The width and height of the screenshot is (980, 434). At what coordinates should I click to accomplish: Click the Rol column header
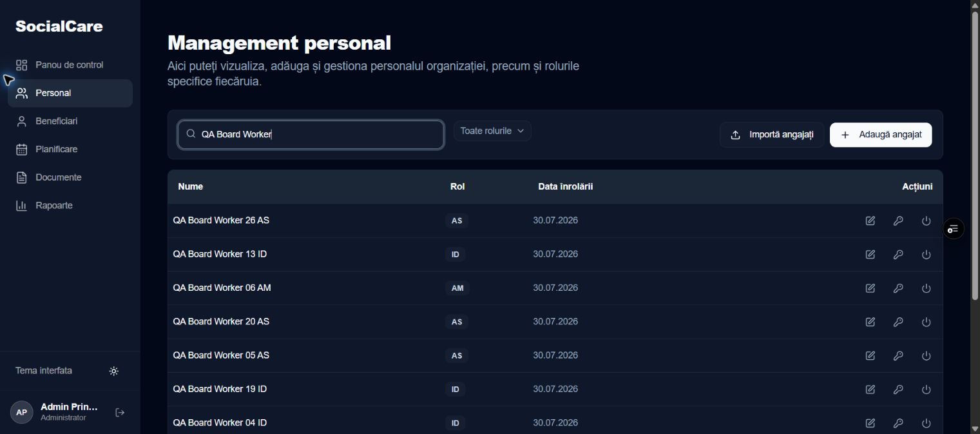[x=457, y=186]
